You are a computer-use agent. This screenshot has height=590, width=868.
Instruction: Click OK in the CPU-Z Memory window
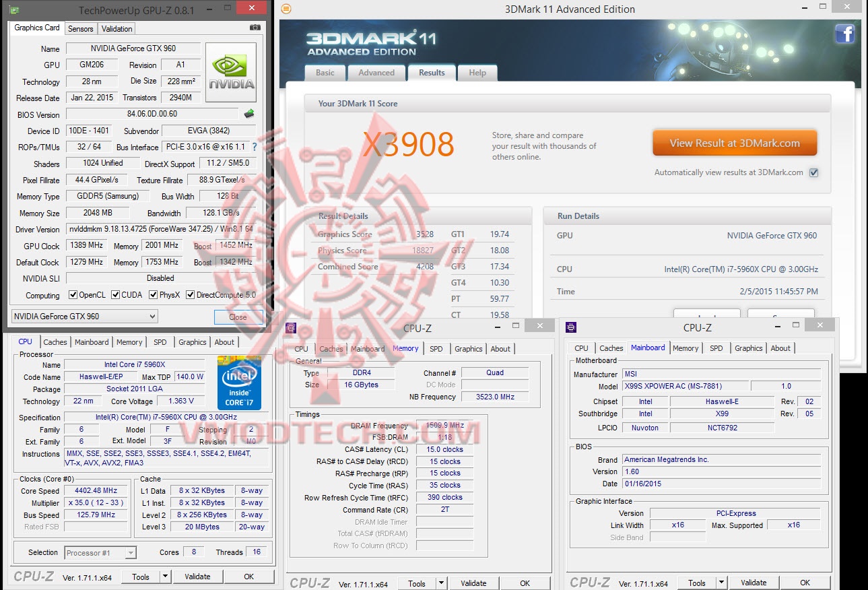525,583
